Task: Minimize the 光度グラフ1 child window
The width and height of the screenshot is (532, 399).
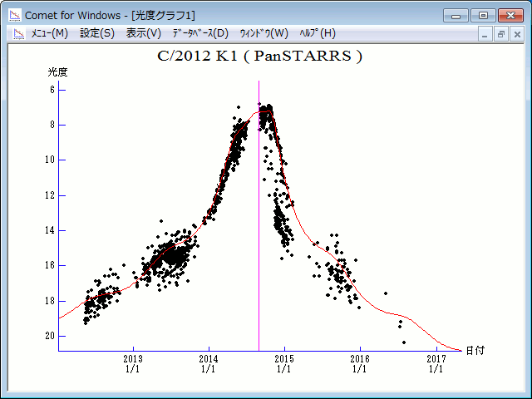Action: tap(485, 34)
